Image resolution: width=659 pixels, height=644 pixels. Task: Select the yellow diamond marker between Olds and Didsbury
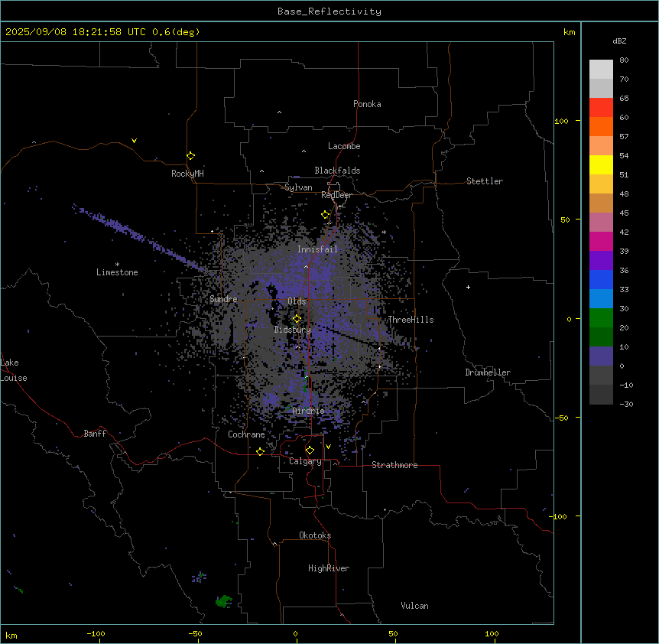click(x=297, y=319)
